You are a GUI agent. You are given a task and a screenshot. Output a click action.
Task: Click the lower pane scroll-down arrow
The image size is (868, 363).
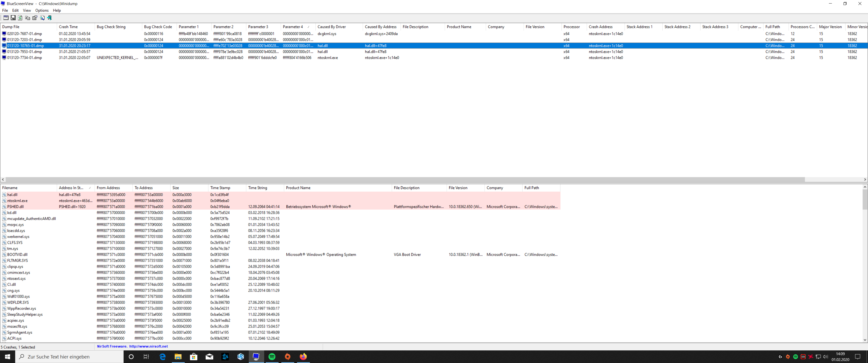(x=865, y=340)
